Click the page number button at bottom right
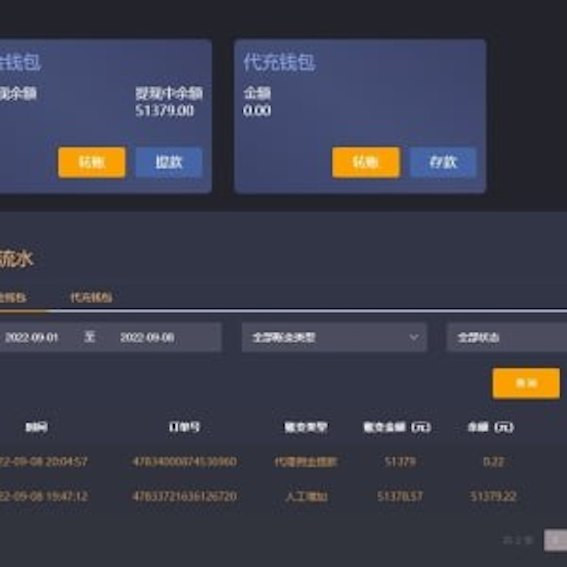Viewport: 567px width, 567px height. pyautogui.click(x=556, y=541)
